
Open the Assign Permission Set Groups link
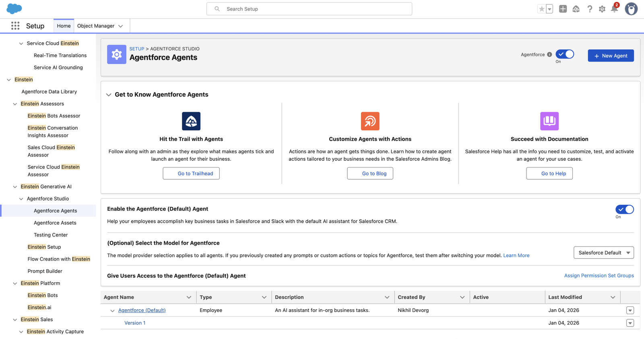[599, 275]
